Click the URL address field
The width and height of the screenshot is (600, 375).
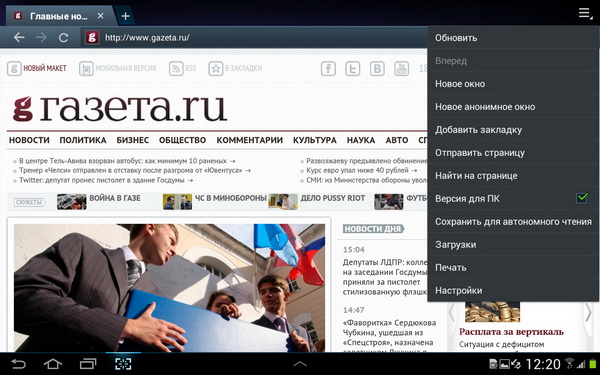click(x=254, y=38)
